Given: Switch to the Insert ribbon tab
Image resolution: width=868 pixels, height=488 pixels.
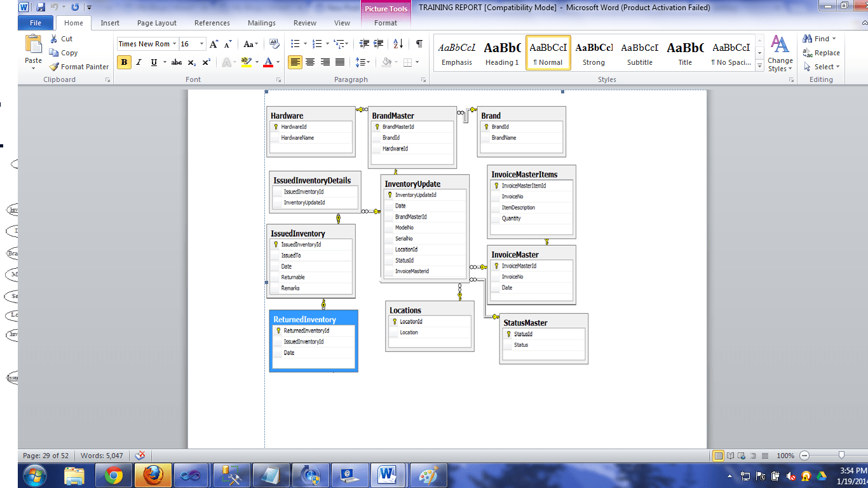Looking at the screenshot, I should [110, 22].
